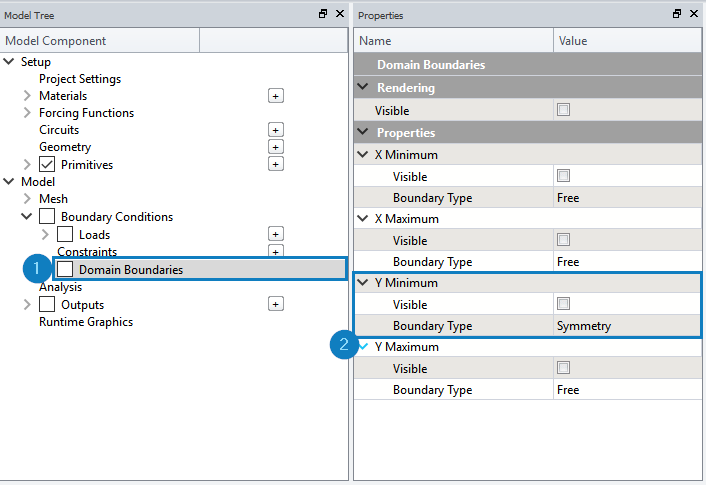Collapse the Boundary Conditions node
Screen dimensions: 706x485
27,217
